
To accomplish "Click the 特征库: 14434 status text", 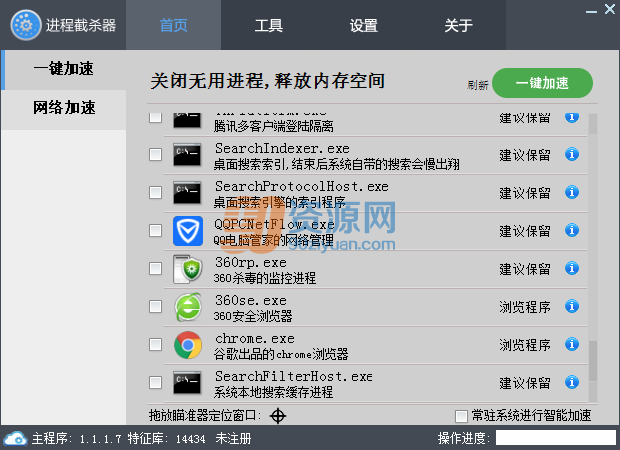I will coord(166,438).
